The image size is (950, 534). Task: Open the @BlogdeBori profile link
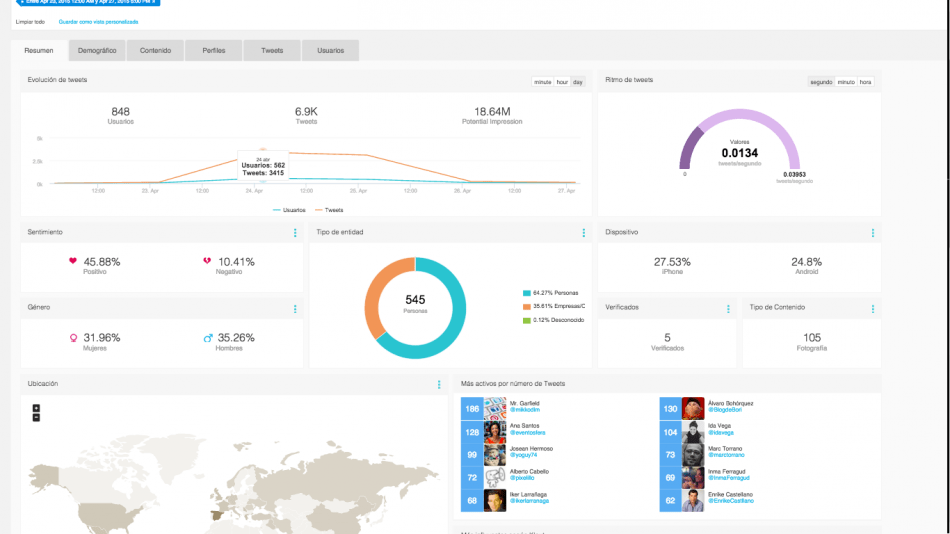[x=725, y=410]
